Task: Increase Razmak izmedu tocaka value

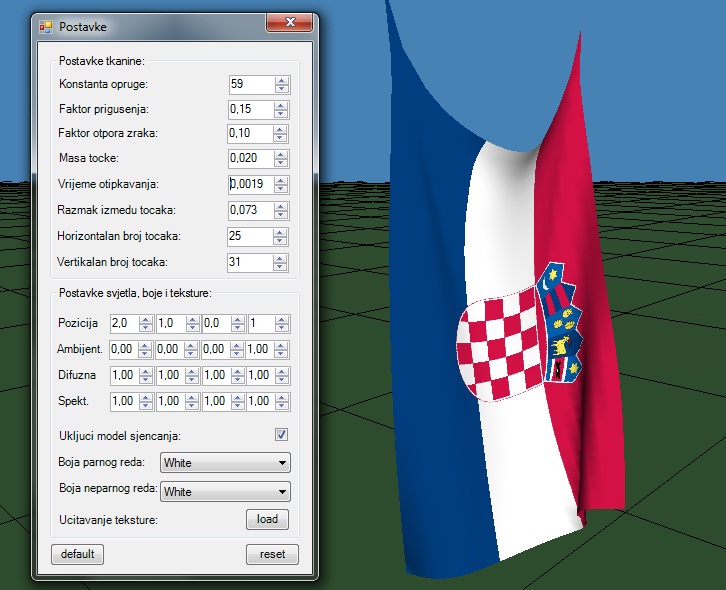Action: (281, 207)
